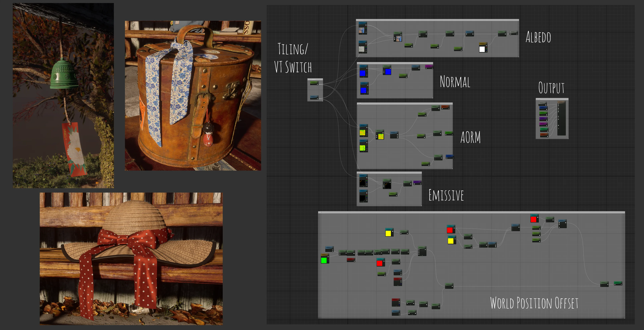The image size is (644, 330).
Task: Click the Emissive group title label
Action: 446,195
